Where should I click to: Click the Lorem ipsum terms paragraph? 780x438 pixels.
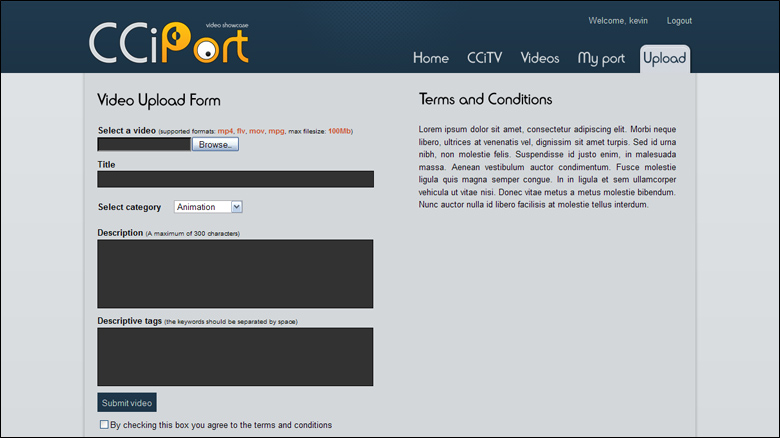547,166
